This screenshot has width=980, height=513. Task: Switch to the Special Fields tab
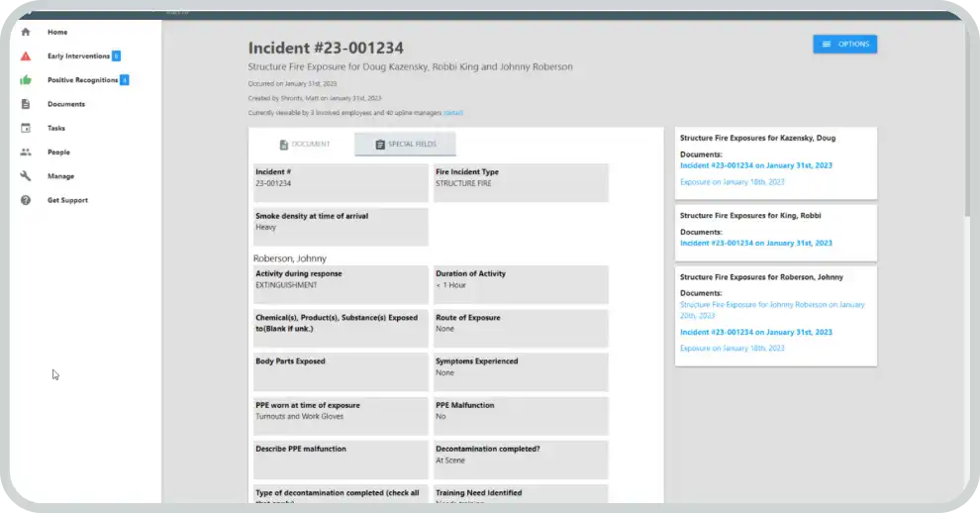coord(406,145)
